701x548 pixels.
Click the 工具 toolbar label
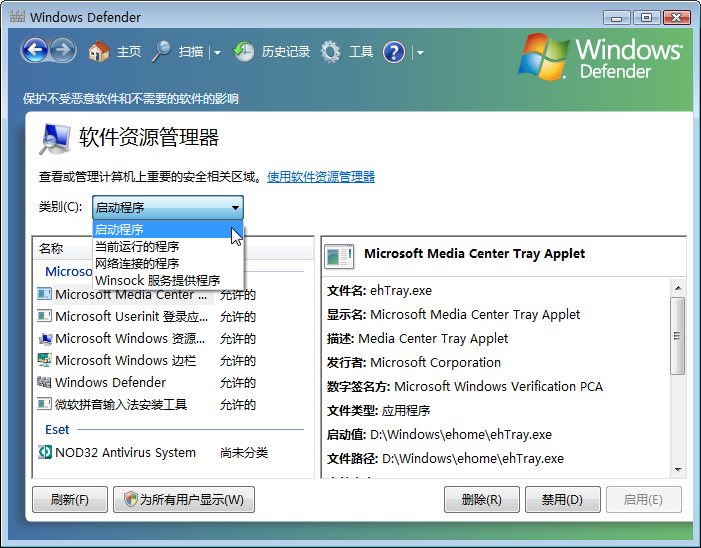point(361,52)
